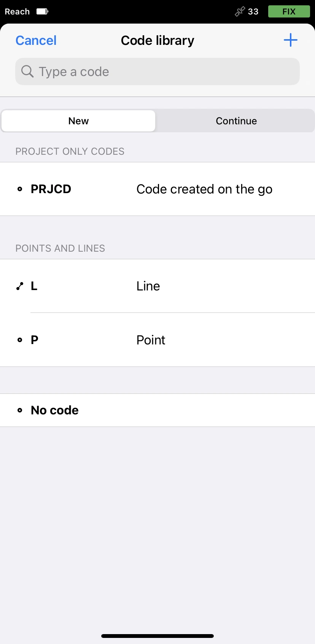Tap the point icon beside code P
Screen dimensions: 315x644
pyautogui.click(x=20, y=340)
